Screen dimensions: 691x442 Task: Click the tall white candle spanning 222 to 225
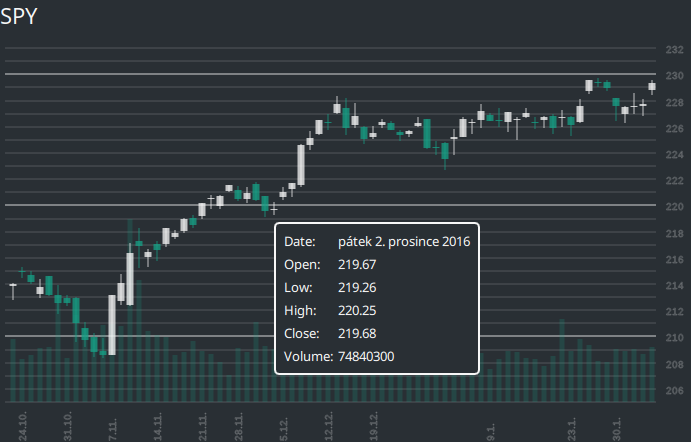pos(301,165)
